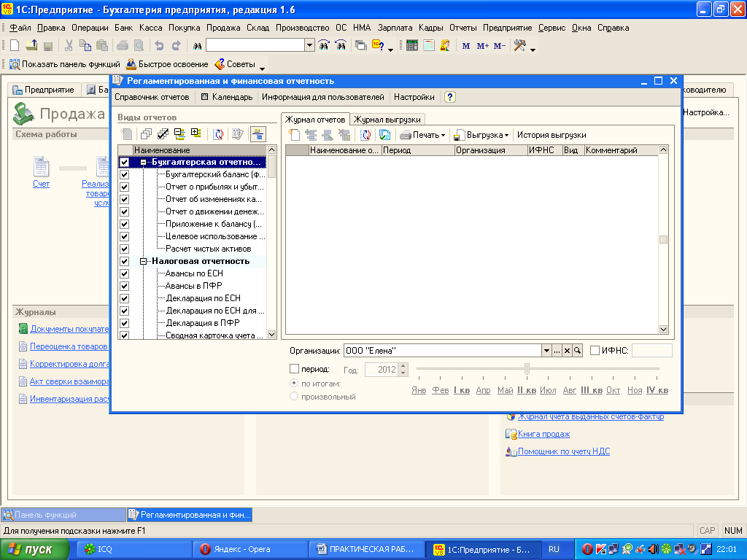
Task: Open the Отчеты menu
Action: click(463, 28)
